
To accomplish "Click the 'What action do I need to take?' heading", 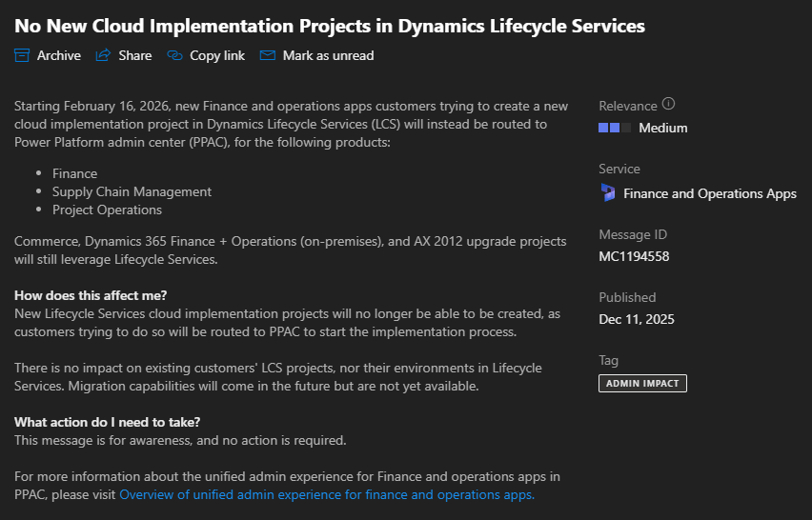I will coord(107,422).
